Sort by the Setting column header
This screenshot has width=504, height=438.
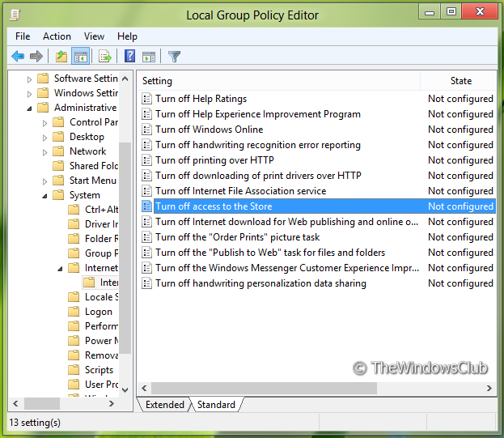coord(279,81)
